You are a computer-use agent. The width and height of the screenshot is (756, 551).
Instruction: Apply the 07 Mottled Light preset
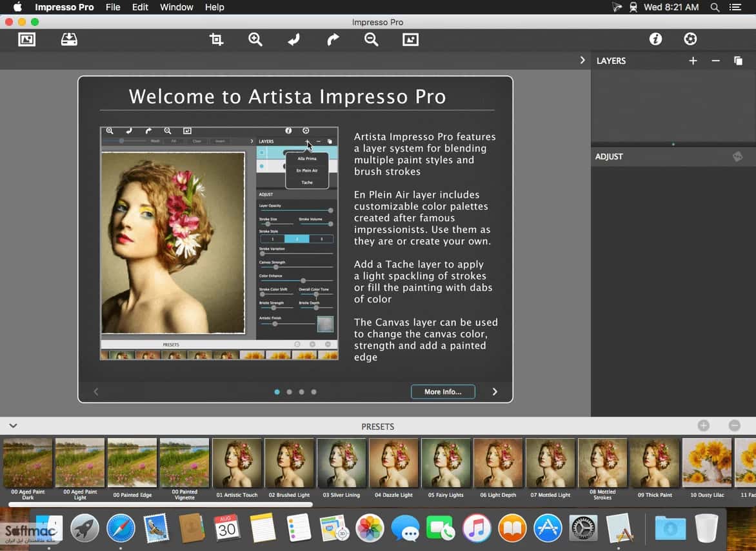pos(550,468)
